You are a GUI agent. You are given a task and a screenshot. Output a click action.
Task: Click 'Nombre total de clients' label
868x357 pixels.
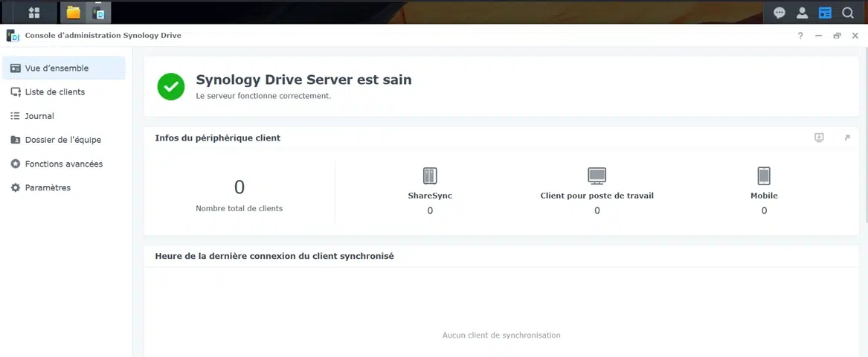tap(239, 209)
